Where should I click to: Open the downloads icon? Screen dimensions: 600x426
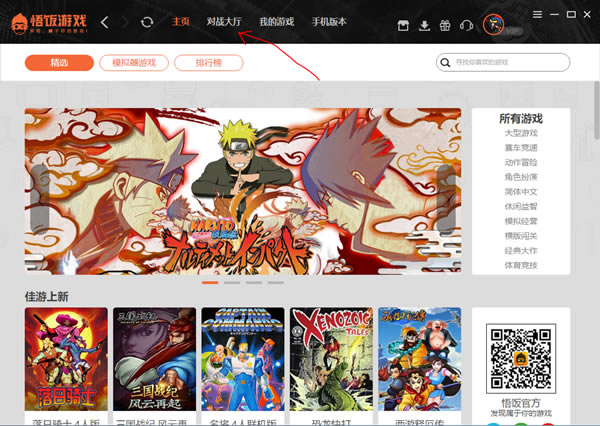pyautogui.click(x=424, y=26)
